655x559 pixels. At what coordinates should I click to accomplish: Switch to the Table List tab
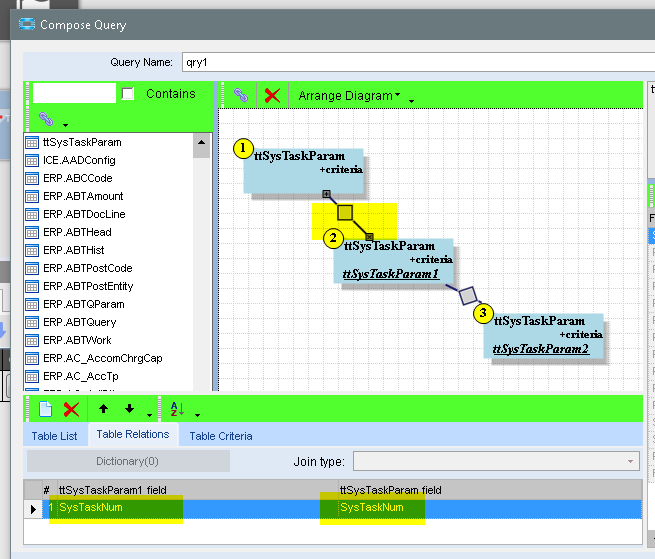click(54, 436)
